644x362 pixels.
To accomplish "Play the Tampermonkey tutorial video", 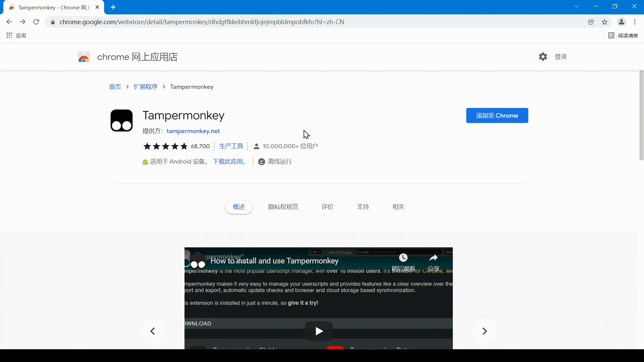I will [x=319, y=331].
